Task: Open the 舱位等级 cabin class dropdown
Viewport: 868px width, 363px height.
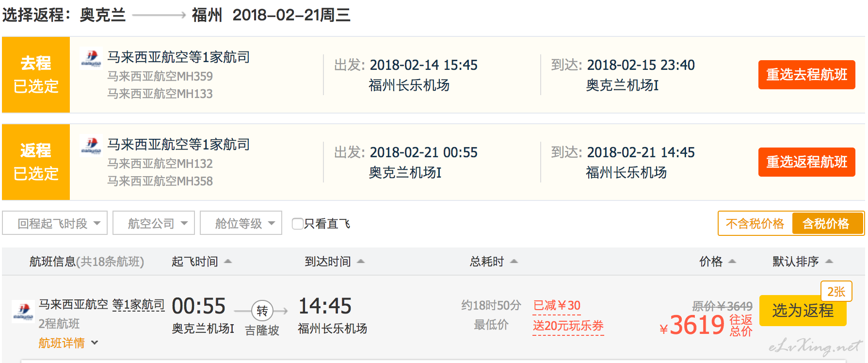Action: [x=241, y=223]
